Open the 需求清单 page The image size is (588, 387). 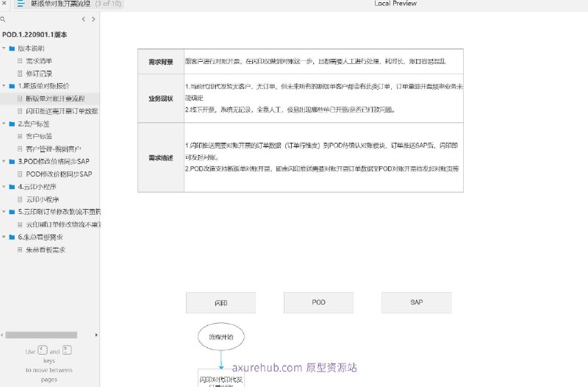click(x=39, y=61)
